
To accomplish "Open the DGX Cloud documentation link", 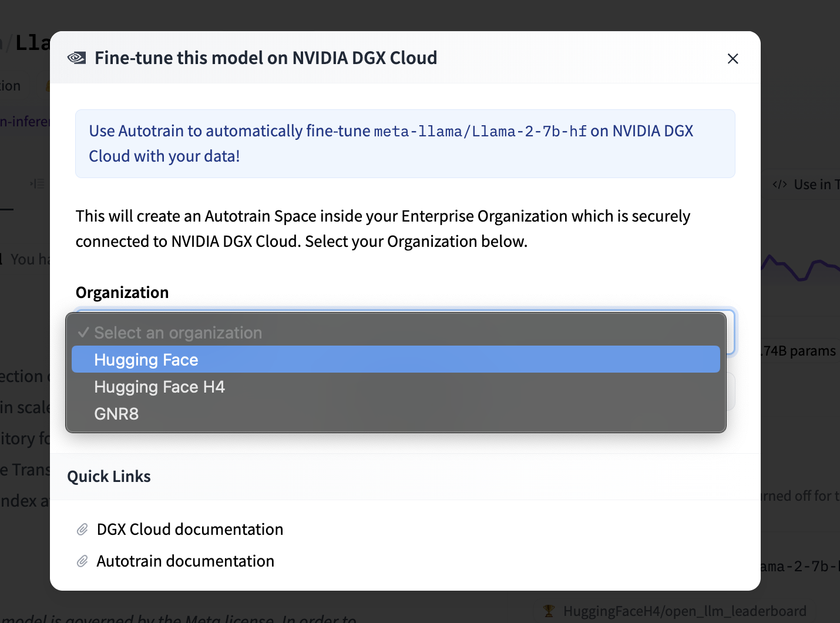I will coord(190,530).
